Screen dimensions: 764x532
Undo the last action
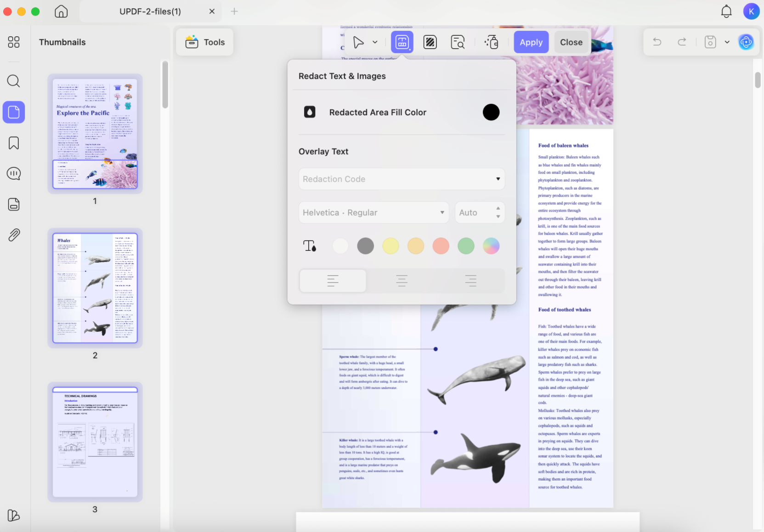coord(657,42)
